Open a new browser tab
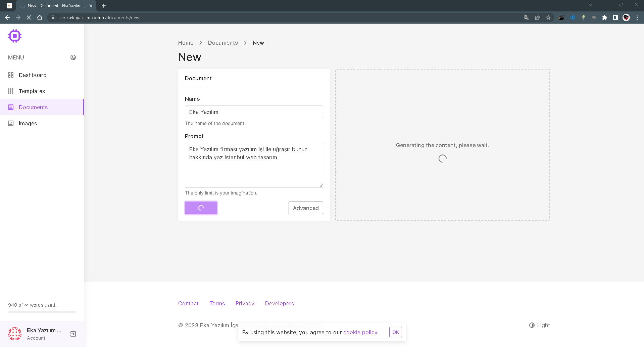 pos(104,6)
